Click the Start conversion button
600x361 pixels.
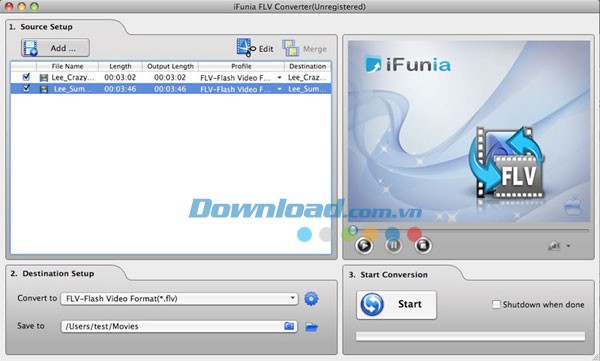pos(396,305)
